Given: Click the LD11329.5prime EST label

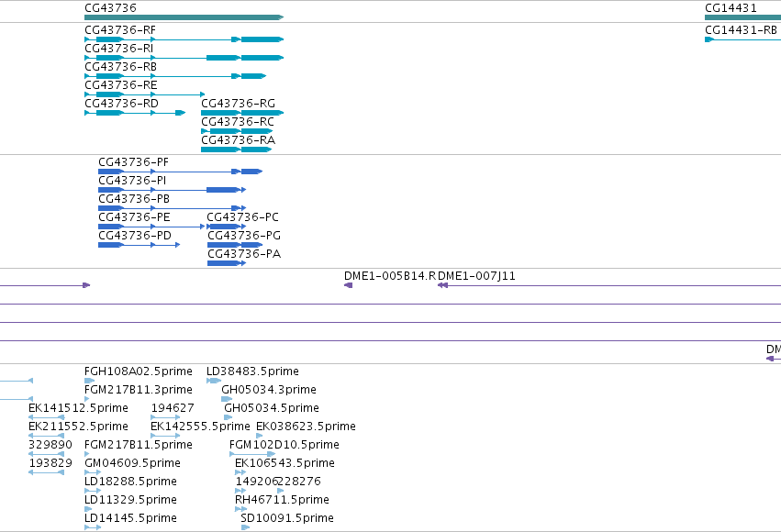Looking at the screenshot, I should tap(130, 500).
